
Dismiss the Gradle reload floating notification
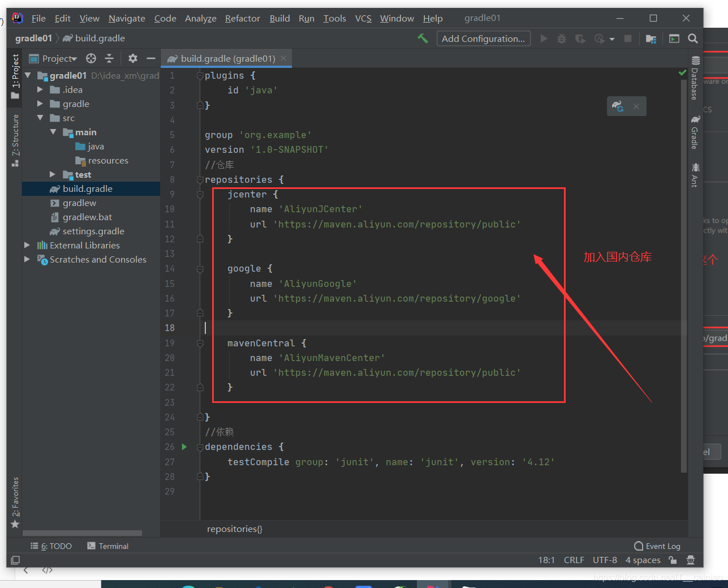(x=636, y=106)
